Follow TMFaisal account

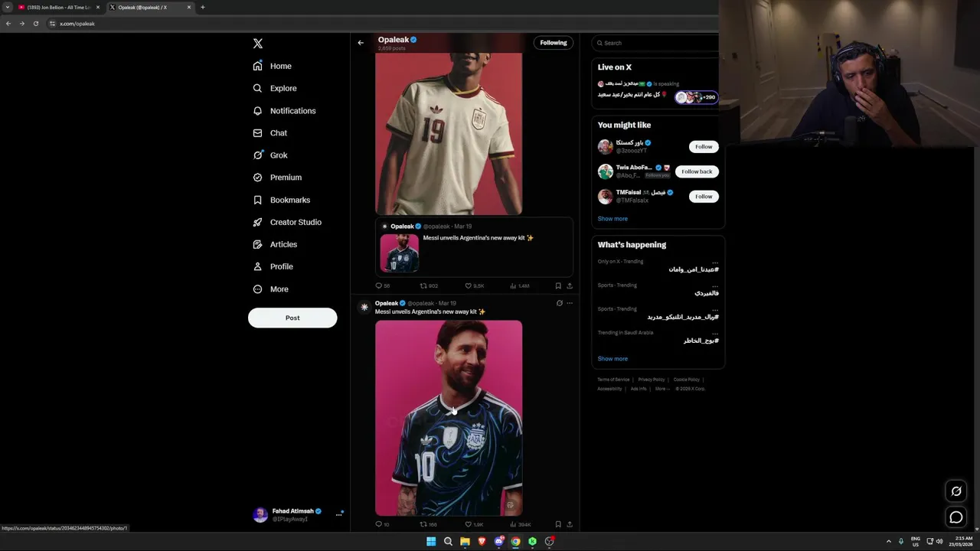[x=704, y=197]
